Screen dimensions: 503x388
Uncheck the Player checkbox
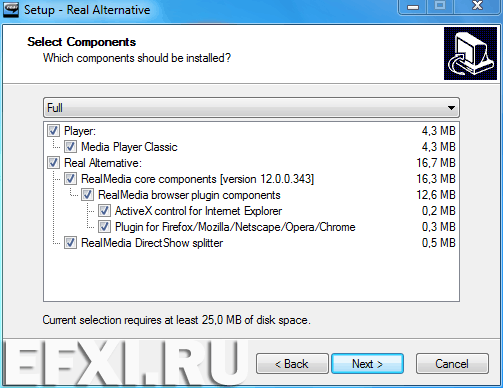53,131
